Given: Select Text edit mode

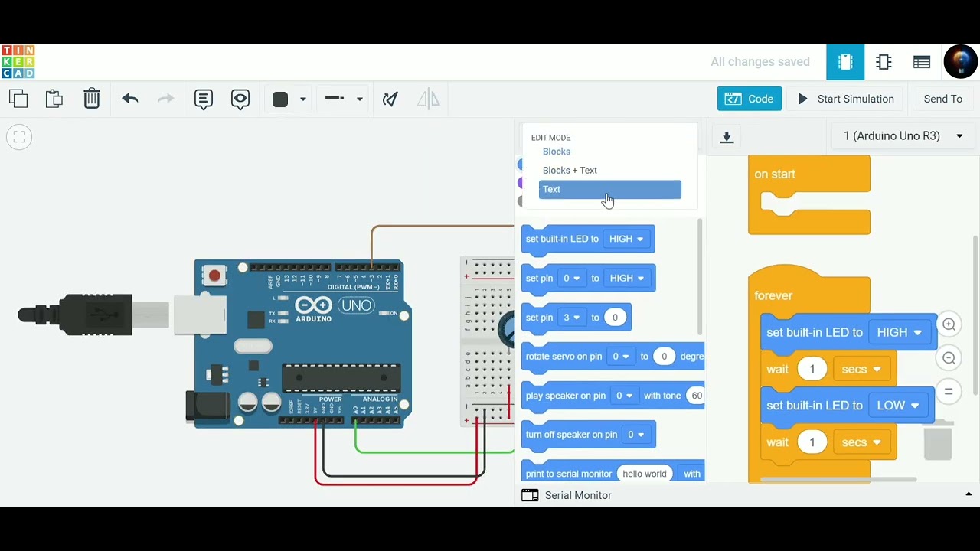Looking at the screenshot, I should (x=610, y=190).
